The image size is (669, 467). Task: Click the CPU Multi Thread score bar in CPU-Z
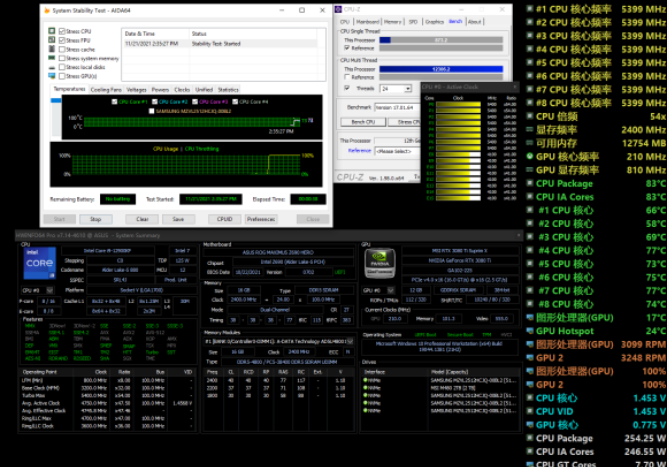(441, 69)
